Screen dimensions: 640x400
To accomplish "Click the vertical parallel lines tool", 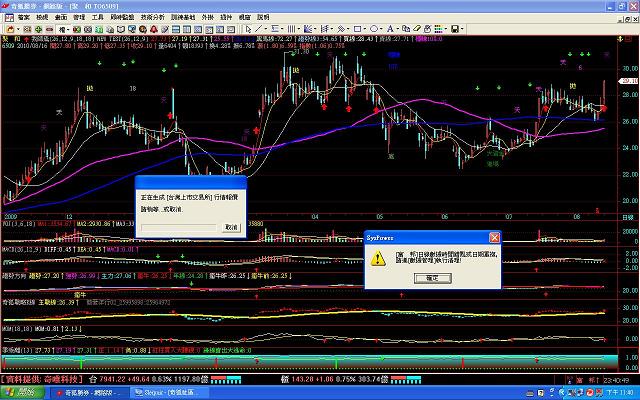I will pos(291,29).
